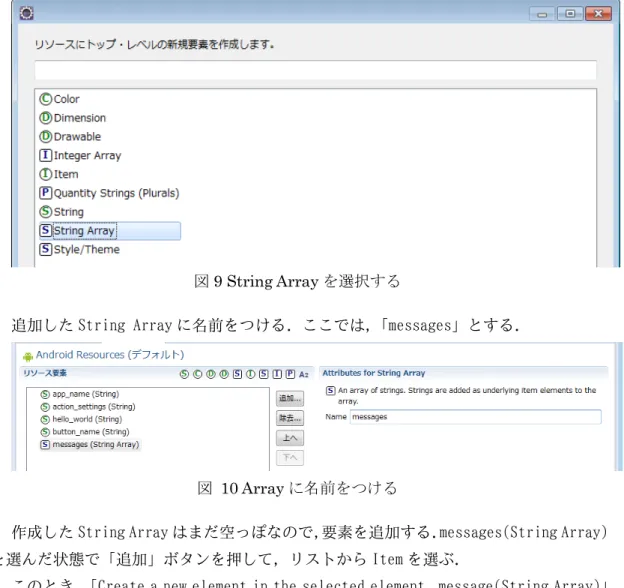Click the リソース要素 section header

coord(45,373)
